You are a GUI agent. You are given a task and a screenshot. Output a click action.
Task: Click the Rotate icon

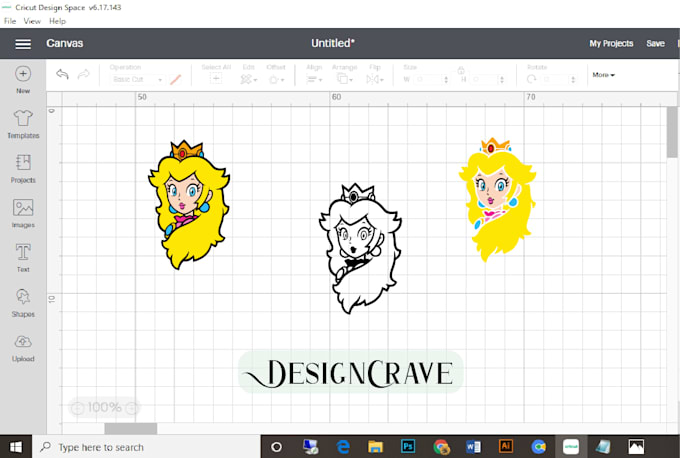[x=532, y=79]
